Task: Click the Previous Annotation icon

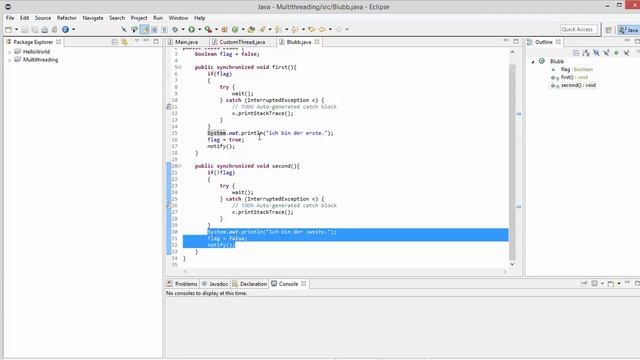Action: [x=295, y=29]
